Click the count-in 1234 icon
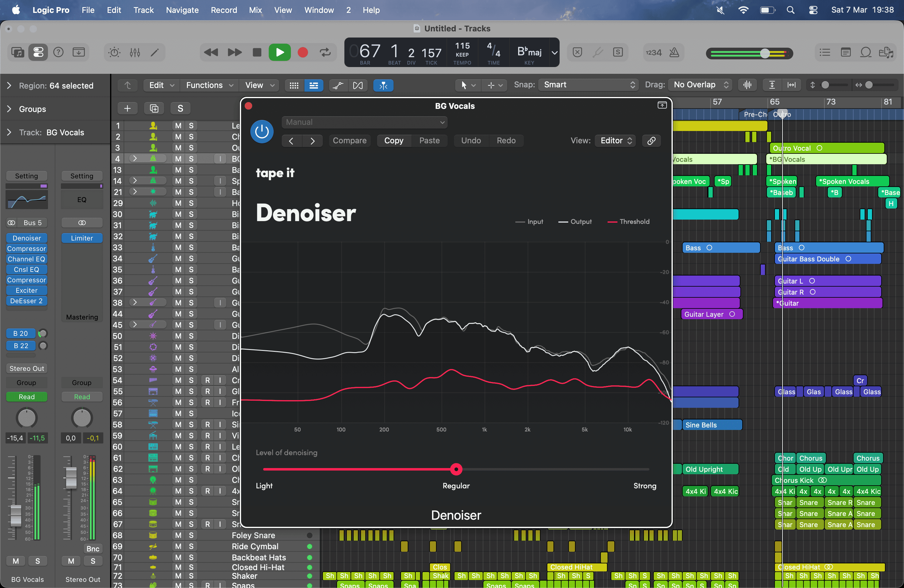Image resolution: width=904 pixels, height=588 pixels. [653, 52]
